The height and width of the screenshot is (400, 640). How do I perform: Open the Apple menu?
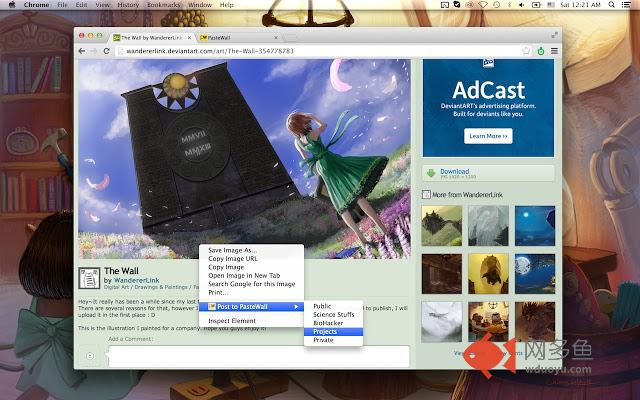tap(12, 5)
